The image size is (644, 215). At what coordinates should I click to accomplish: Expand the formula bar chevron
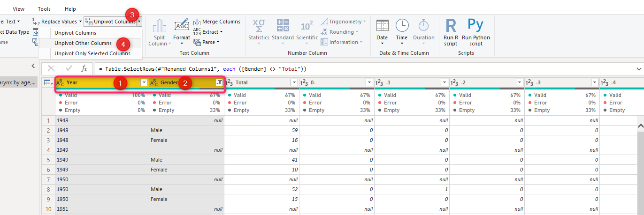tap(638, 69)
